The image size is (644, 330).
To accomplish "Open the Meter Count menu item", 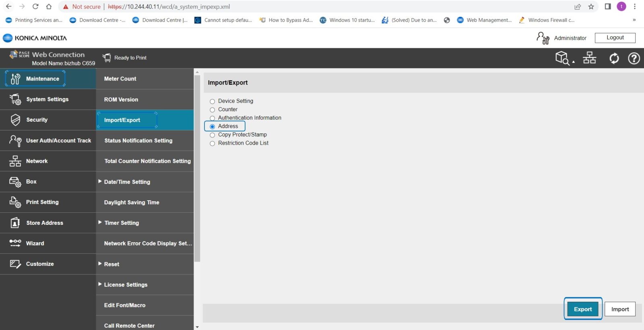I will (120, 79).
